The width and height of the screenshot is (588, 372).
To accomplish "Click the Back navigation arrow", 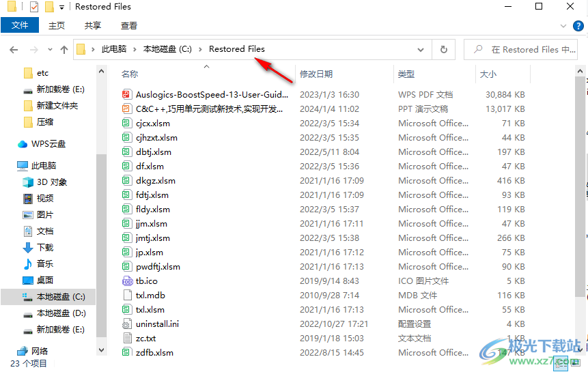I will (x=14, y=50).
